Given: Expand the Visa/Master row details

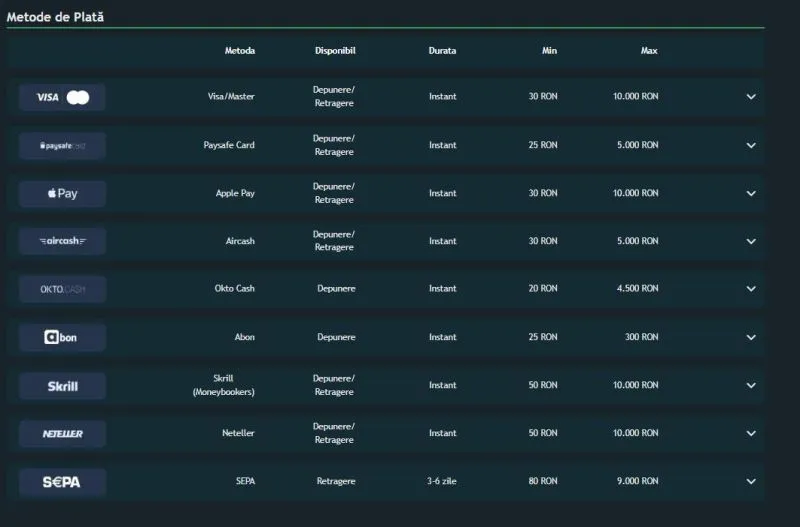Looking at the screenshot, I should [751, 96].
